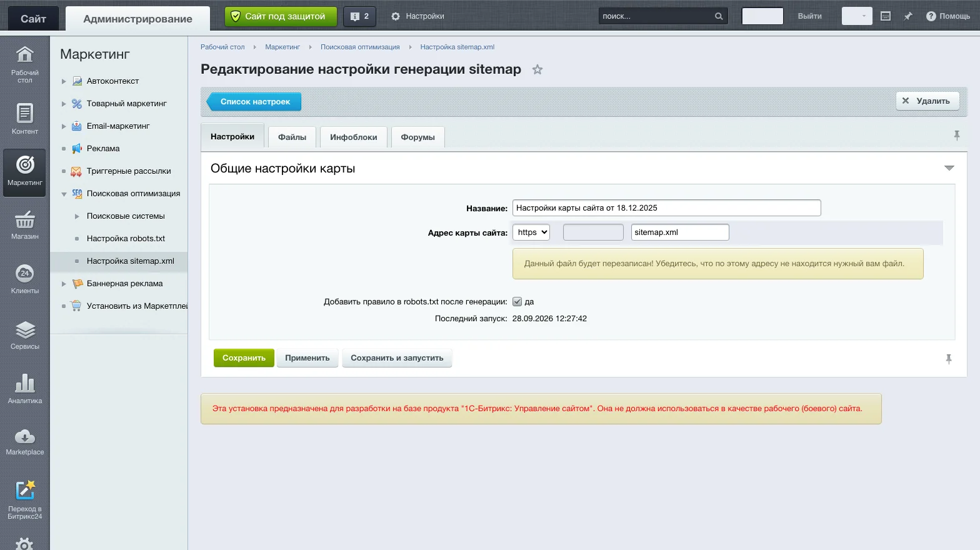980x550 pixels.
Task: Click the Переход в Битрикс24 icon
Action: click(x=25, y=491)
